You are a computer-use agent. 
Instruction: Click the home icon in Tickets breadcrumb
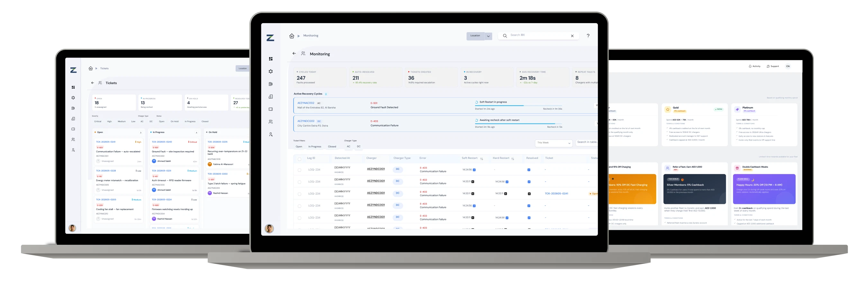click(91, 68)
